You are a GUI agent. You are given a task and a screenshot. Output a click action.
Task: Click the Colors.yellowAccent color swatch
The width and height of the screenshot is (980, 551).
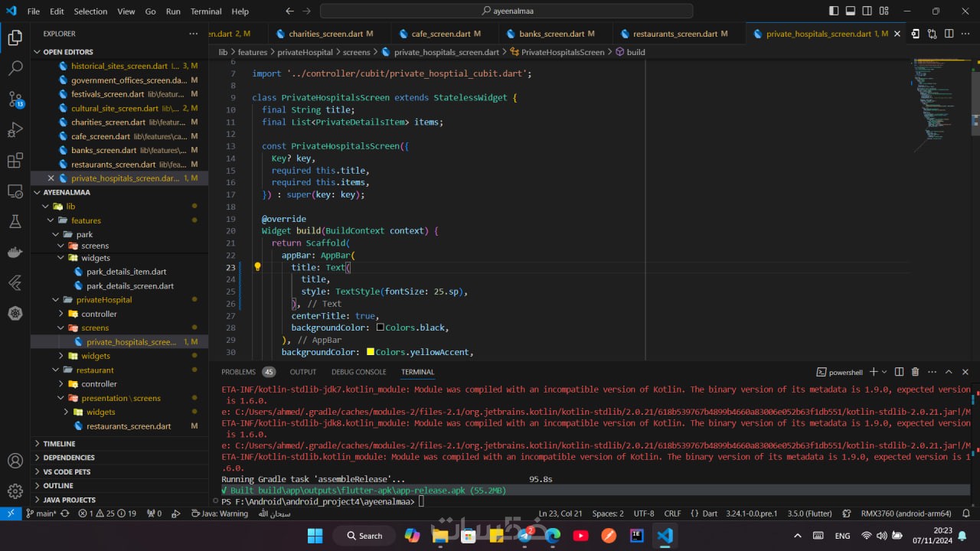click(371, 352)
